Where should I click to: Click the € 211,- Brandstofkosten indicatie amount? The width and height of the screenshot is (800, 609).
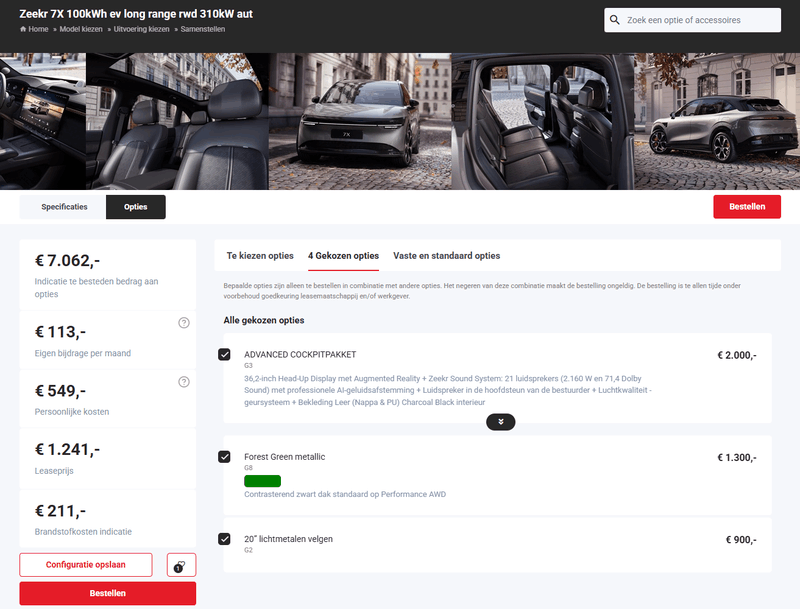point(60,511)
